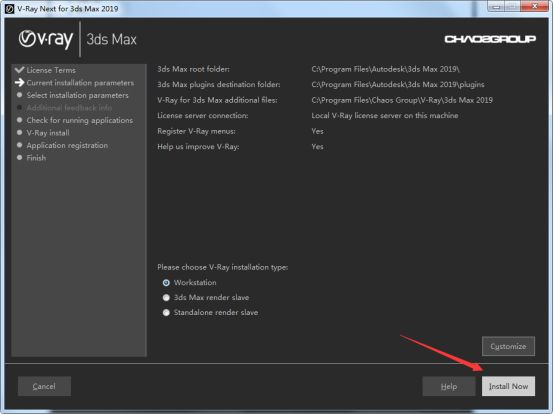
Task: Select Check for running applications step
Action: [x=80, y=120]
